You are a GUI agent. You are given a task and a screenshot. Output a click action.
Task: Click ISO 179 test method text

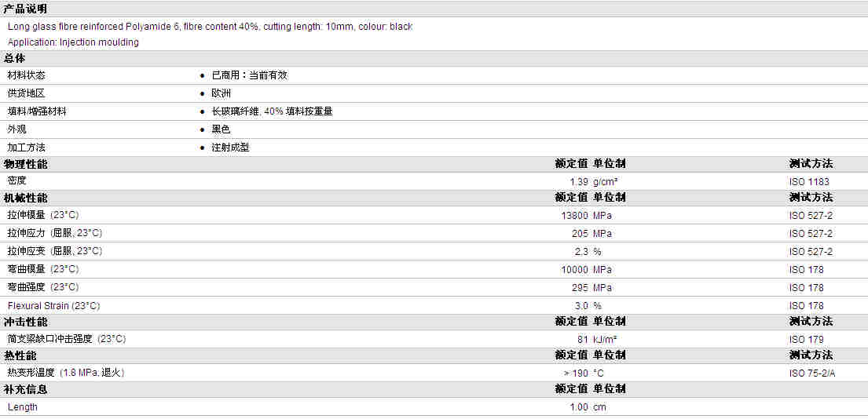point(807,340)
